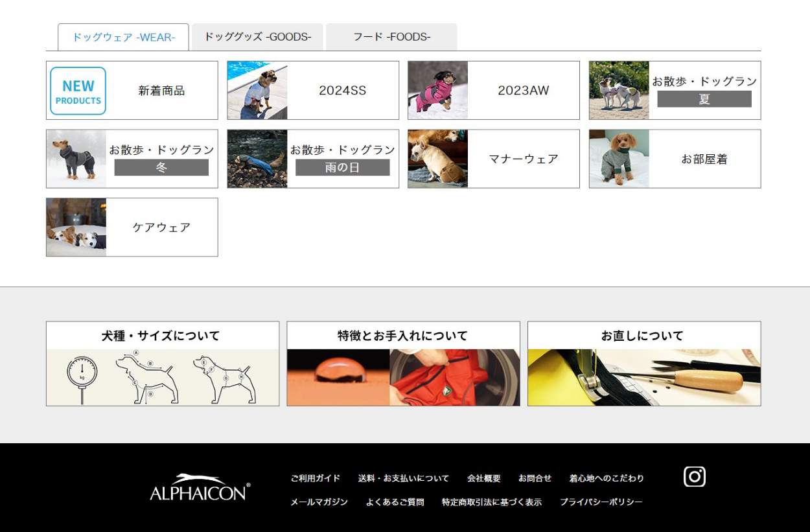The width and height of the screenshot is (810, 532).
Task: Open お散歩・ドッグラン 冬 category
Action: (132, 159)
